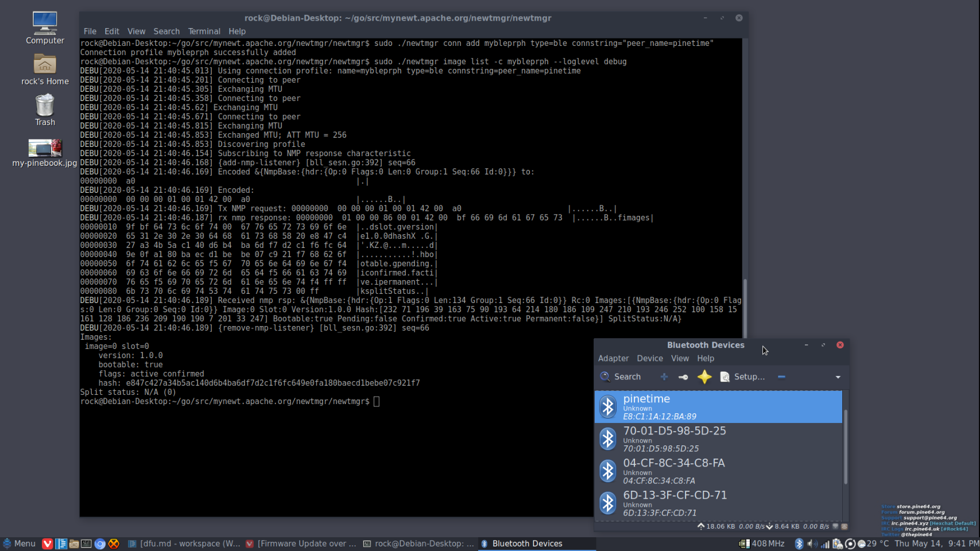The height and width of the screenshot is (551, 980).
Task: Click the Bluetooth device list scrollbar
Action: (x=845, y=448)
